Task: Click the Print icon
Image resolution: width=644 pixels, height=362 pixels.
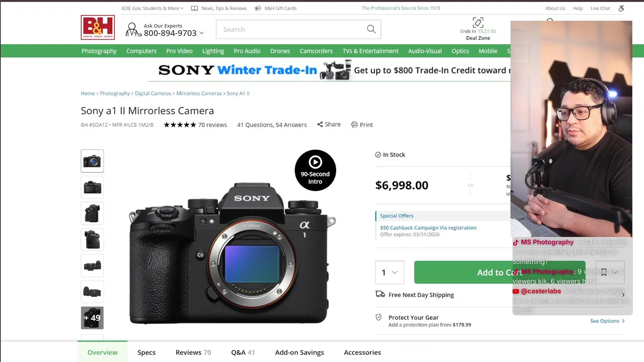Action: tap(354, 125)
